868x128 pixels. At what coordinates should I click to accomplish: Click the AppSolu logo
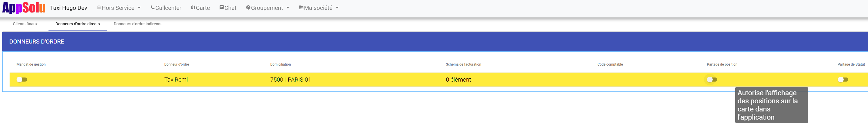click(x=24, y=8)
